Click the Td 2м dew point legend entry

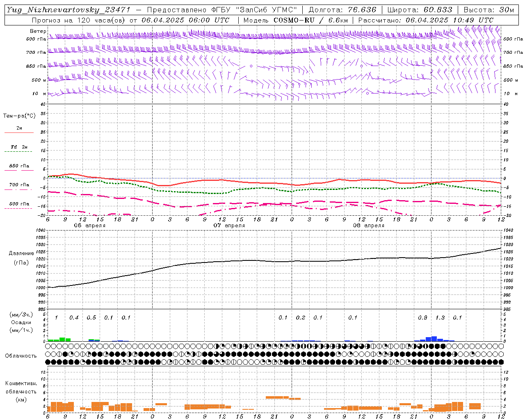point(19,147)
